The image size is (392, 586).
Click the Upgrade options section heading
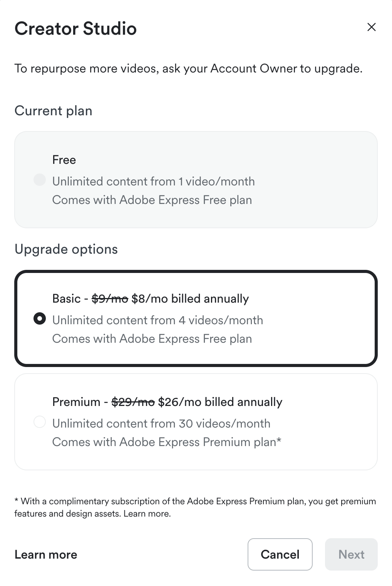click(x=66, y=249)
